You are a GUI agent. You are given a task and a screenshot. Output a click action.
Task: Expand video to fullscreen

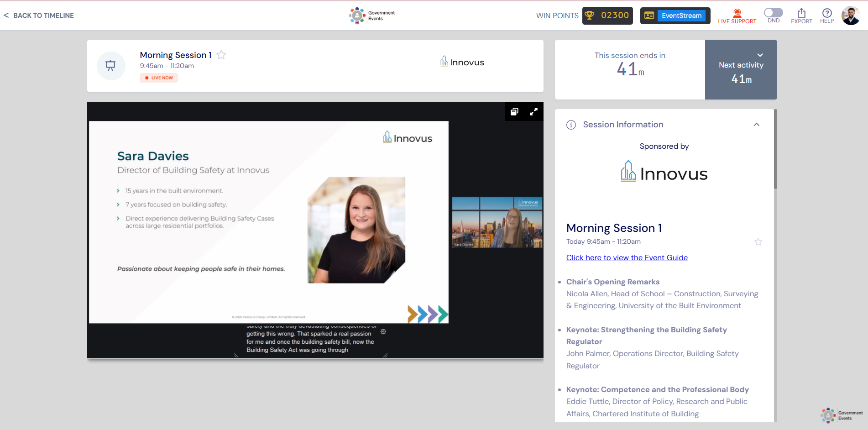[533, 112]
